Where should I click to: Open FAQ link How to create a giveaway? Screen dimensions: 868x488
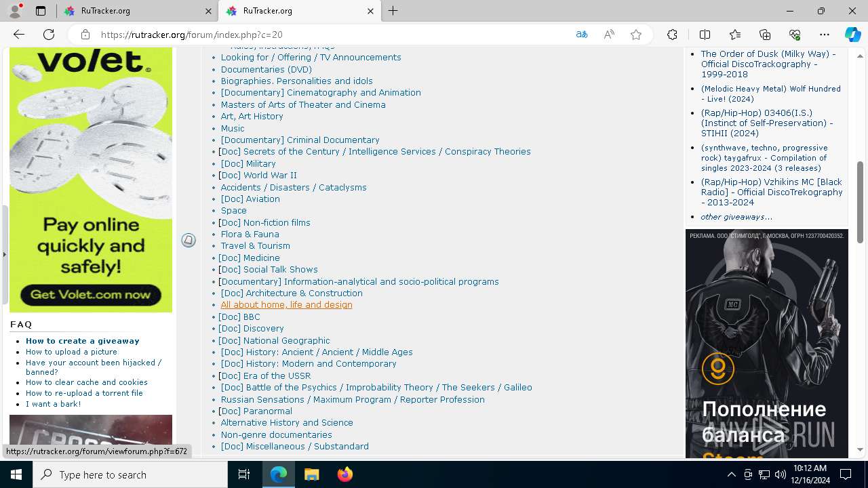[83, 341]
